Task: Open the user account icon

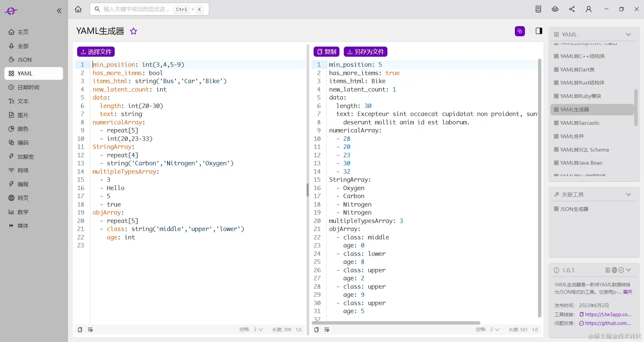Action: [x=589, y=9]
